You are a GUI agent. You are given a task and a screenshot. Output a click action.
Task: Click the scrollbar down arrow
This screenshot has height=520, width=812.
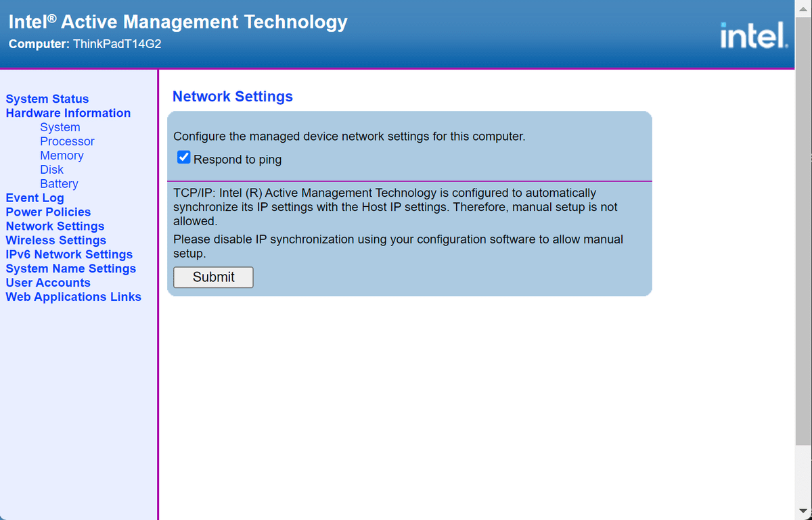pyautogui.click(x=803, y=511)
